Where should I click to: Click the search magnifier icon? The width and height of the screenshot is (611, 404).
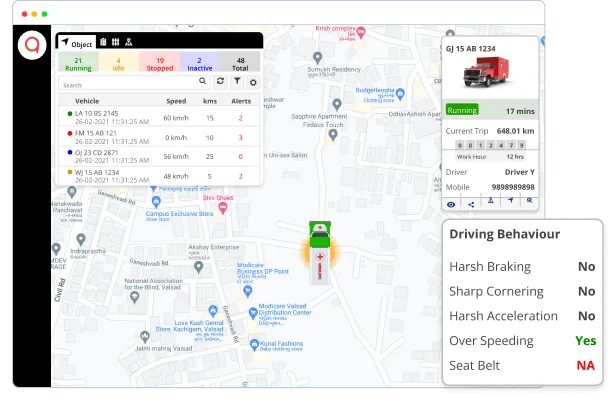203,81
